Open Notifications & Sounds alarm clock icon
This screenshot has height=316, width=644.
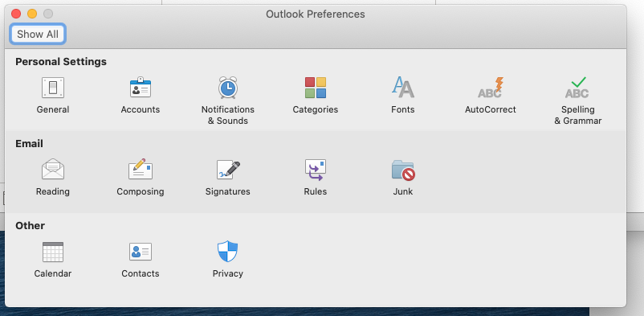click(227, 87)
